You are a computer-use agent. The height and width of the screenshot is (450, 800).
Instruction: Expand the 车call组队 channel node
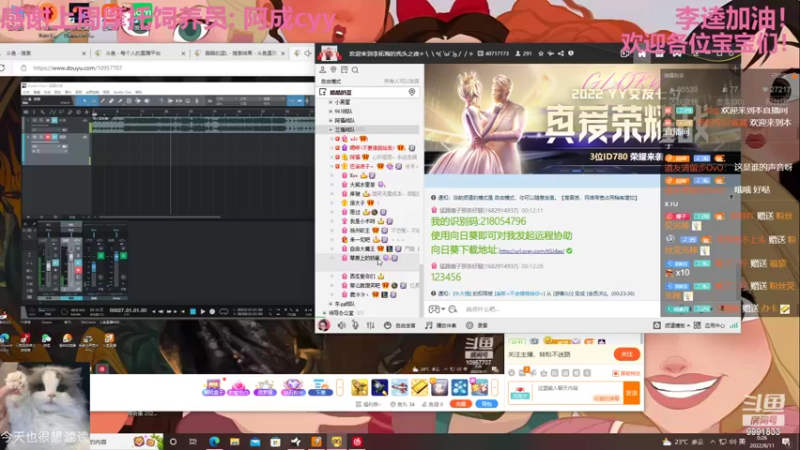pos(331,304)
